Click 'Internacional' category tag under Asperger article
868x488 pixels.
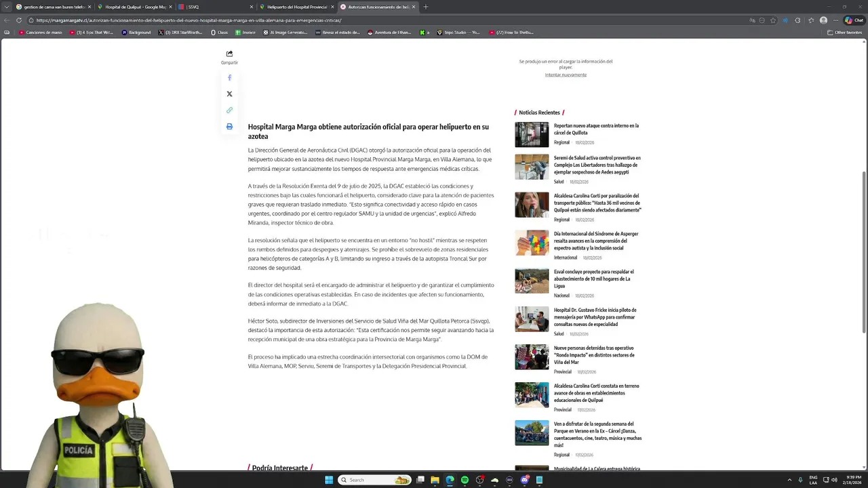(x=566, y=258)
